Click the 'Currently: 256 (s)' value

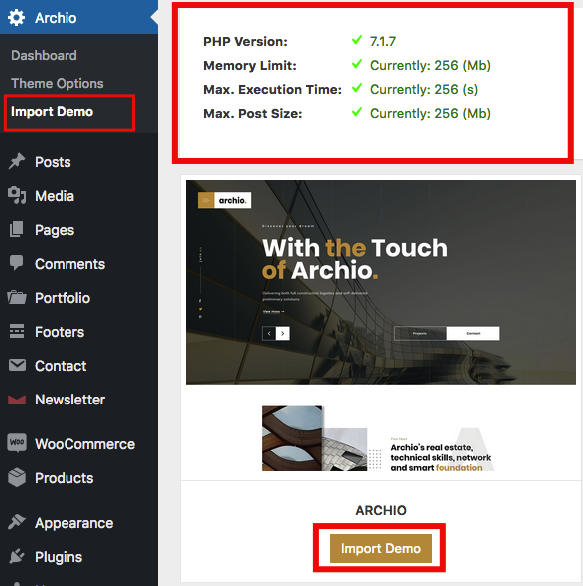click(x=424, y=89)
